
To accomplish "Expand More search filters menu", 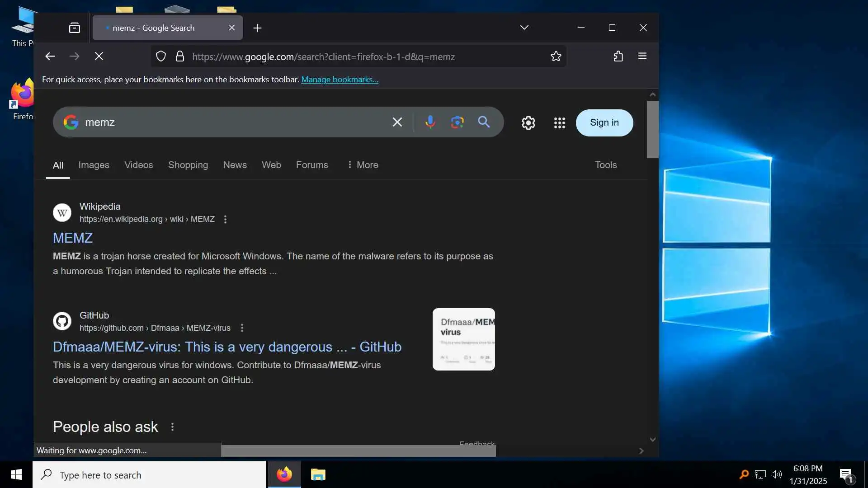I will [x=363, y=165].
